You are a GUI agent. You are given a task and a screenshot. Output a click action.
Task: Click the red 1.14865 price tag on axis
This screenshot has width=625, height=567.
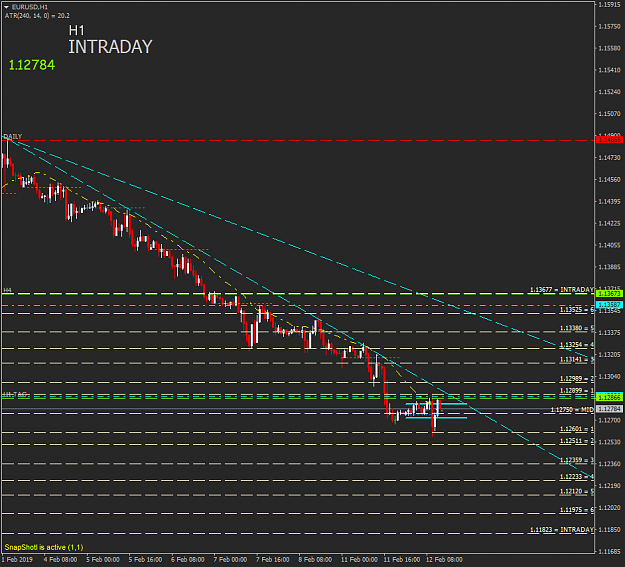[609, 140]
